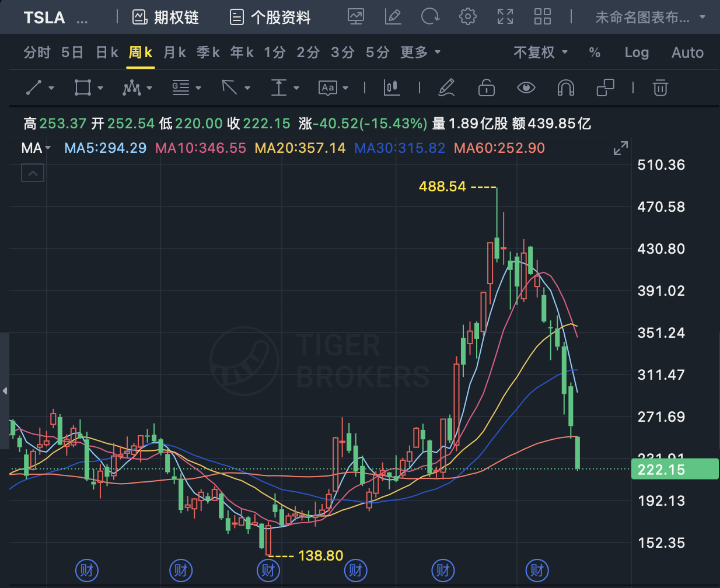Open the chart settings gear icon
The image size is (720, 588).
(x=467, y=17)
